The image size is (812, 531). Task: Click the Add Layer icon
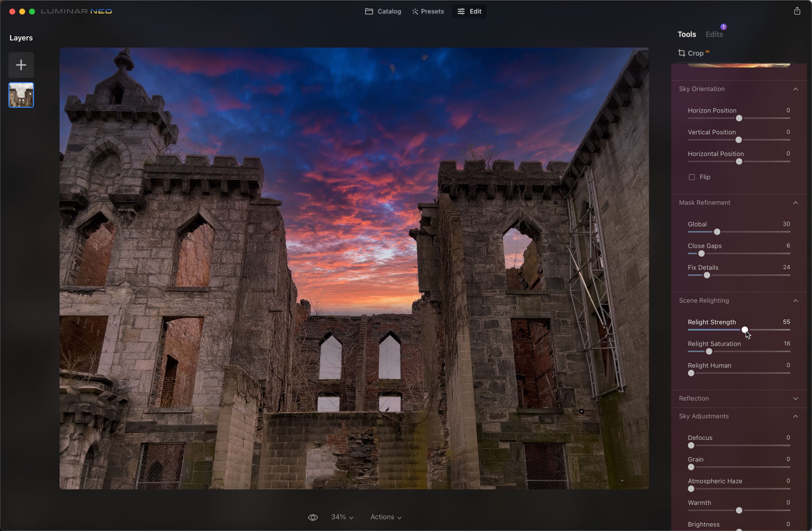(x=21, y=65)
